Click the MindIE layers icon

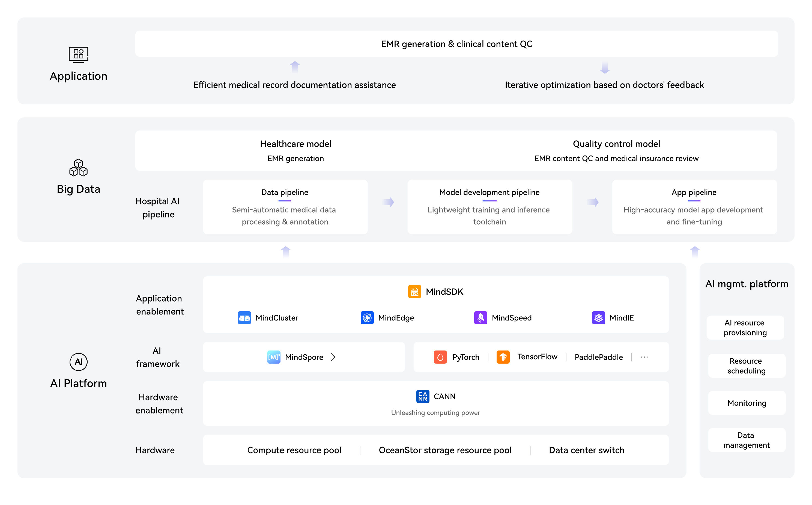coord(598,318)
